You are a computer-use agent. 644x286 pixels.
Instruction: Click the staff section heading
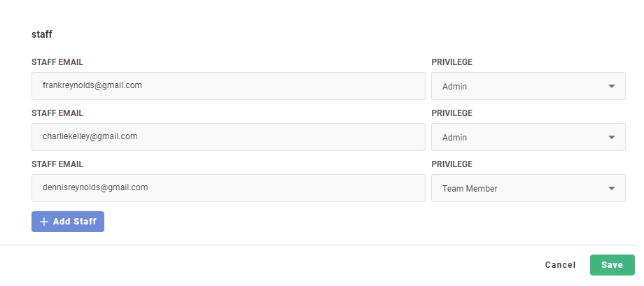[42, 34]
